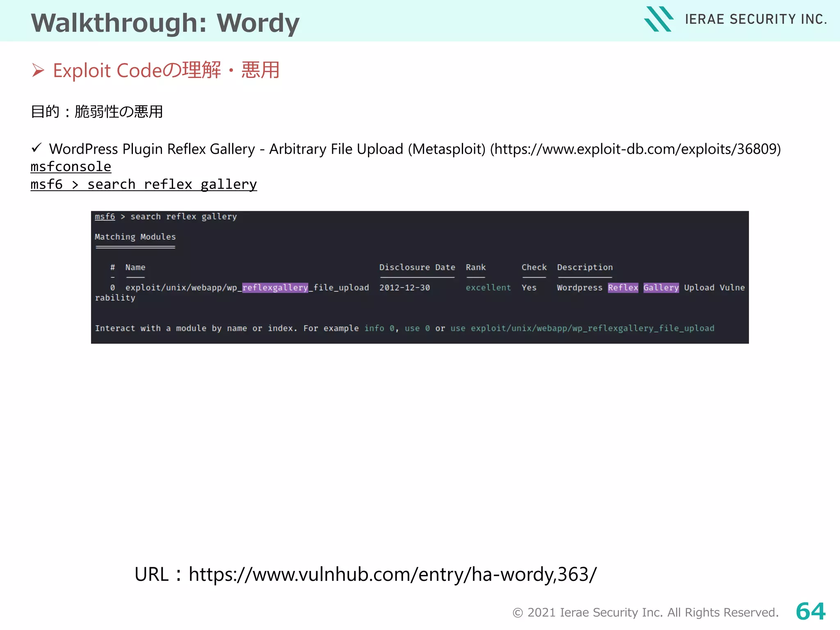Click the 'IERAE SECURITY INC.' company name
The image size is (840, 630).
(756, 19)
